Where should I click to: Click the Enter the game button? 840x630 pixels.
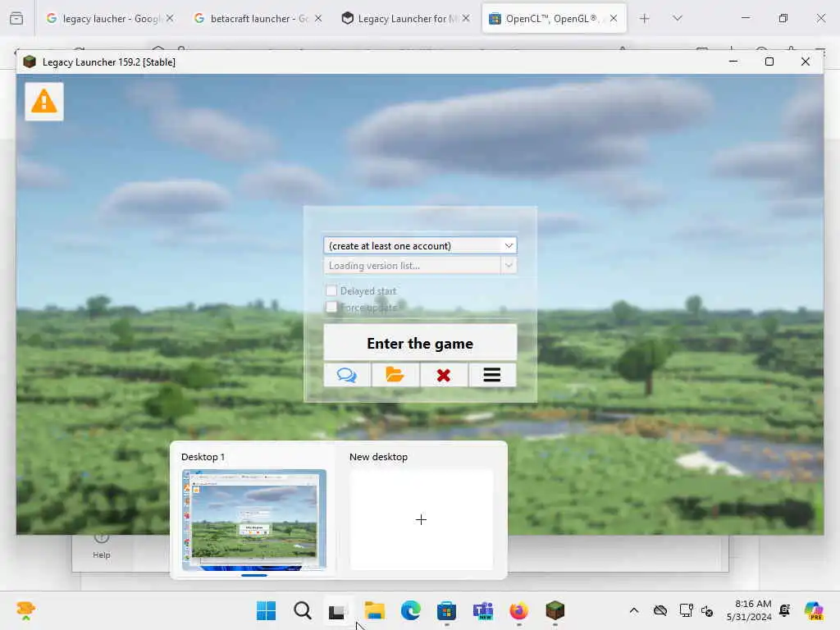pyautogui.click(x=420, y=343)
